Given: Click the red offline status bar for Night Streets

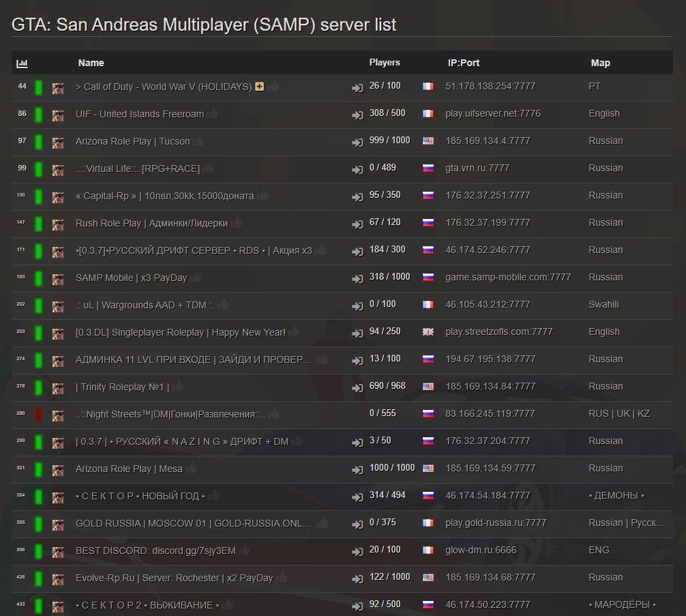Looking at the screenshot, I should tap(39, 414).
